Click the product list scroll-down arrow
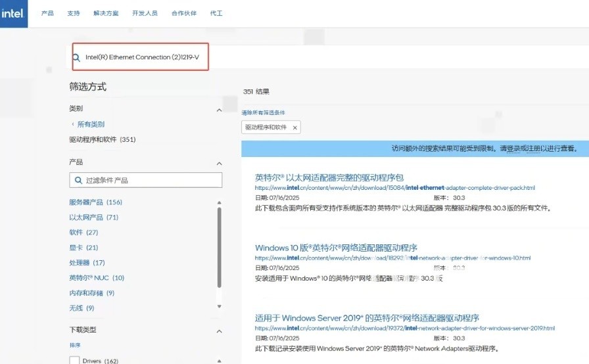 pyautogui.click(x=220, y=307)
